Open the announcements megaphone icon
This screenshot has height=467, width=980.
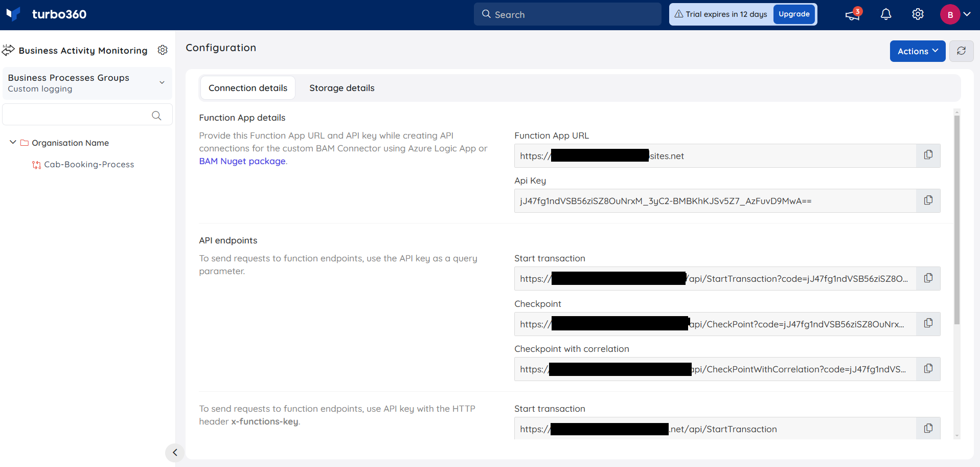pos(852,14)
